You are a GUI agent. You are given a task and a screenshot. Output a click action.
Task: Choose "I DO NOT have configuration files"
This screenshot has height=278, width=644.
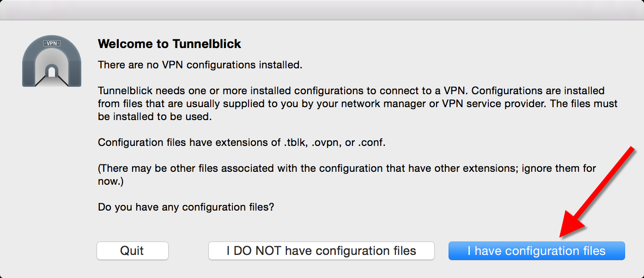321,251
